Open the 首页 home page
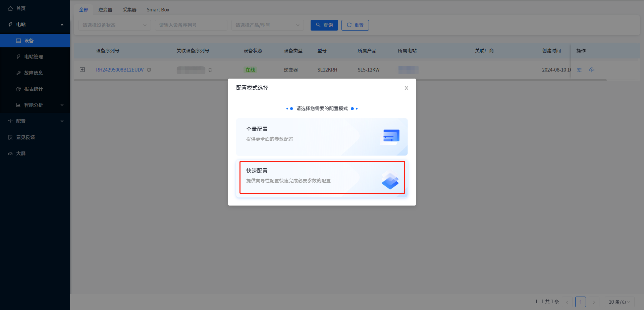This screenshot has height=310, width=644. [x=21, y=8]
